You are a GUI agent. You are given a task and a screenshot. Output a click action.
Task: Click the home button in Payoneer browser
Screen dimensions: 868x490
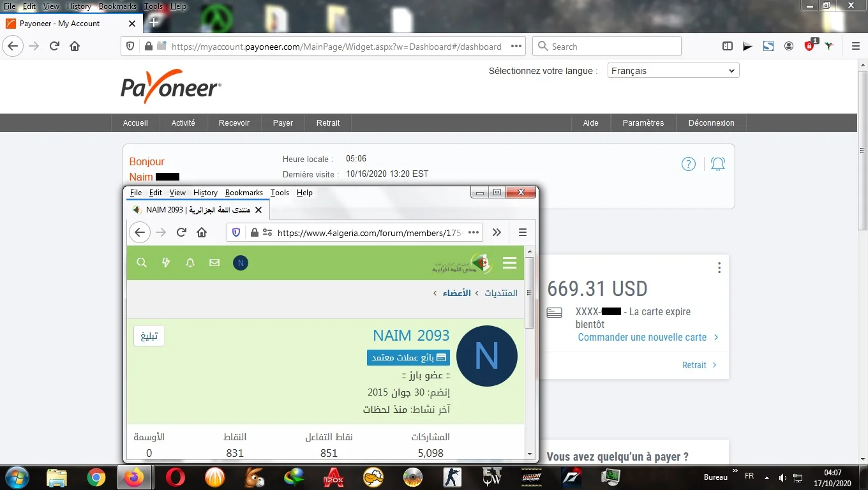click(x=75, y=46)
